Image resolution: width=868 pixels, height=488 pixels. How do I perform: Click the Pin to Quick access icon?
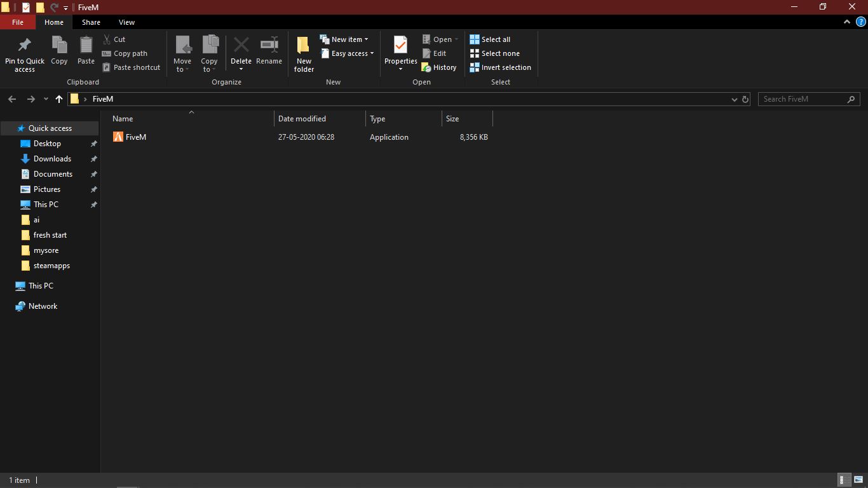pyautogui.click(x=25, y=45)
